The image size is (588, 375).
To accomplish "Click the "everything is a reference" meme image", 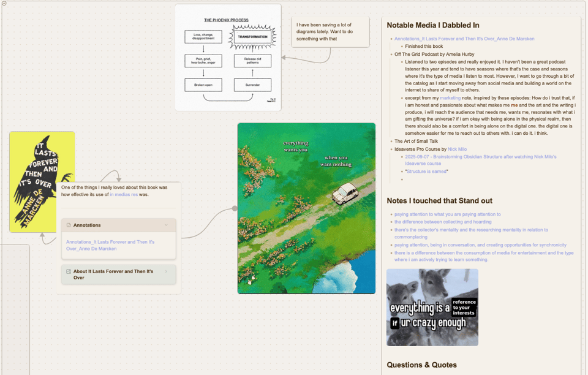I will (432, 306).
